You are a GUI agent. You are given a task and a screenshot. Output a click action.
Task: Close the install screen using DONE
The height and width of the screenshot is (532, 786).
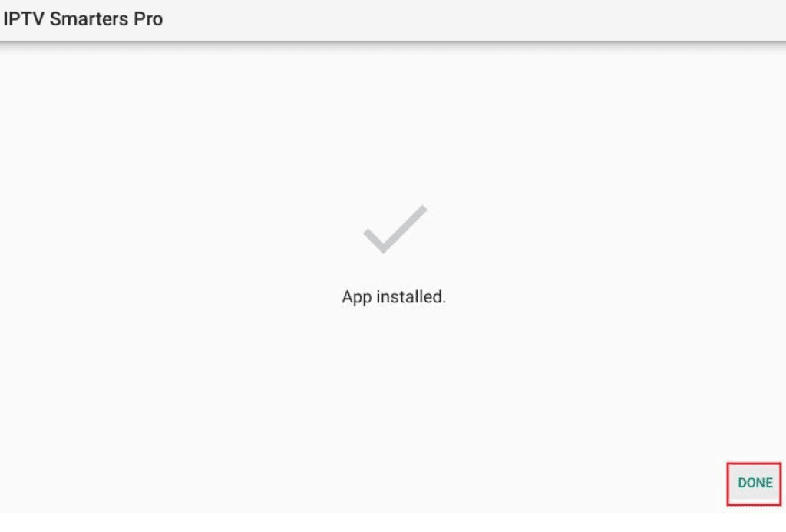[x=755, y=484]
